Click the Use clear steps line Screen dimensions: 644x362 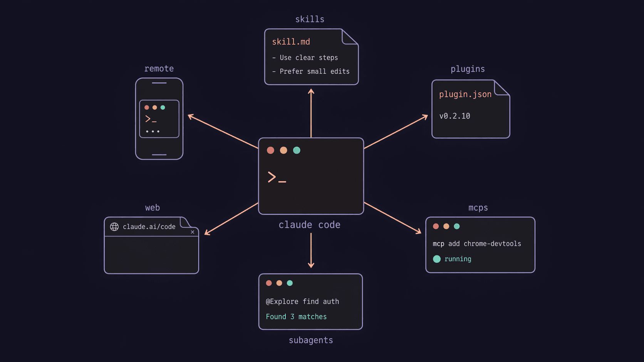tap(305, 58)
